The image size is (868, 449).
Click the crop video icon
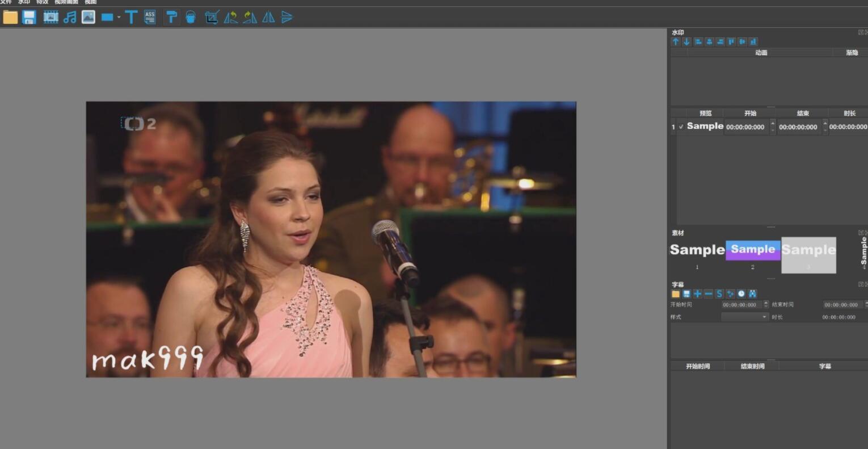pos(212,17)
